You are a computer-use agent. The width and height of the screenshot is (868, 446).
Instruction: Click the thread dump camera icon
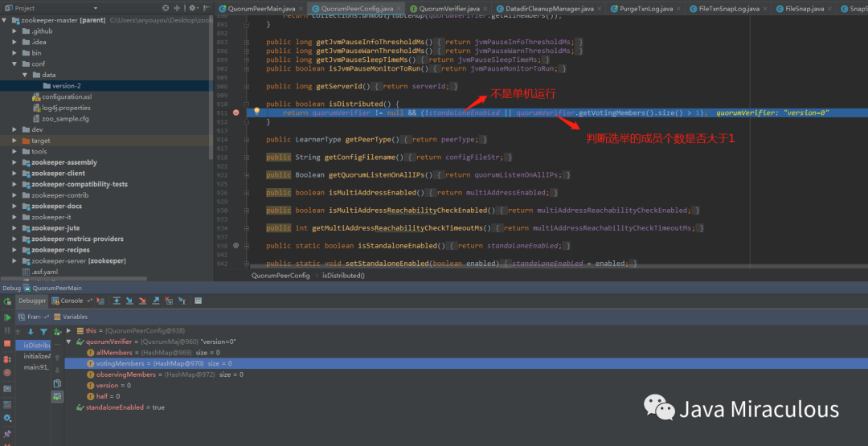pyautogui.click(x=7, y=388)
